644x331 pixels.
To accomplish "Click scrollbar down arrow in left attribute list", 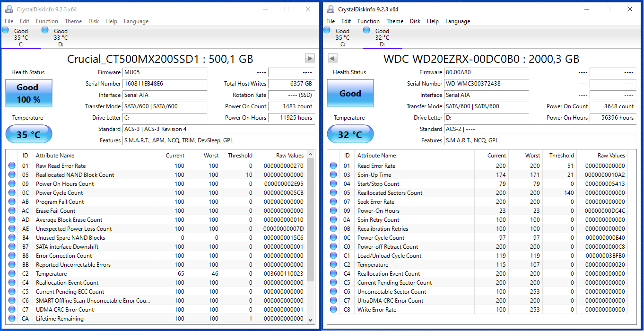I will [311, 320].
